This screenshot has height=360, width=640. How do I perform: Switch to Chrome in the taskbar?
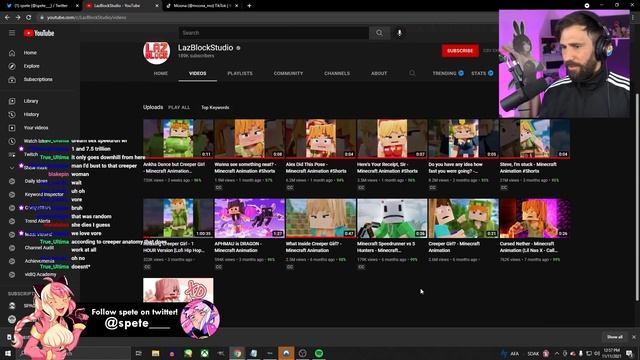[x=237, y=353]
